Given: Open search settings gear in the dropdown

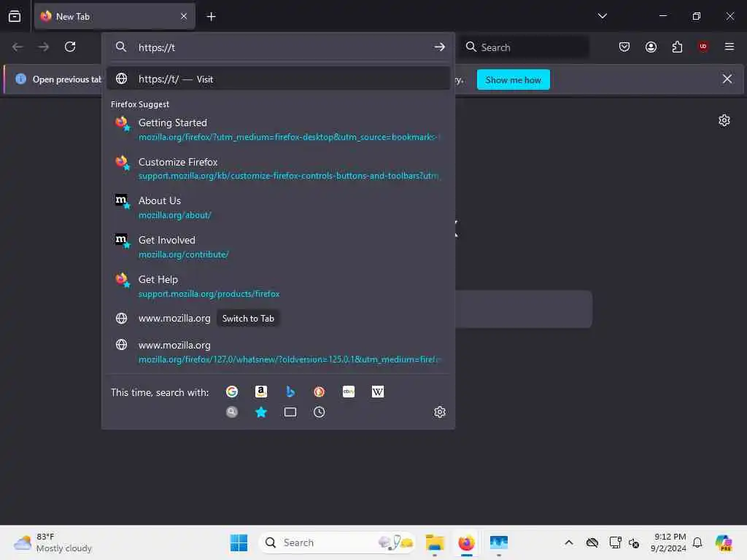Looking at the screenshot, I should pos(440,412).
